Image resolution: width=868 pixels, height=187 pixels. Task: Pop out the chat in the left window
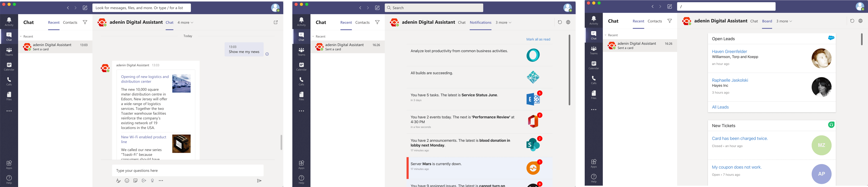276,22
